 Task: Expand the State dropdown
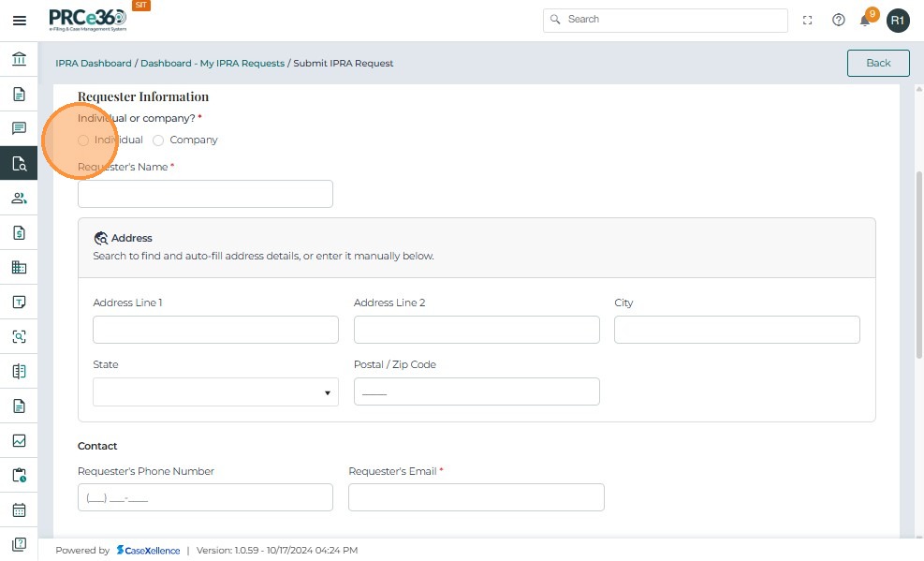tap(215, 392)
